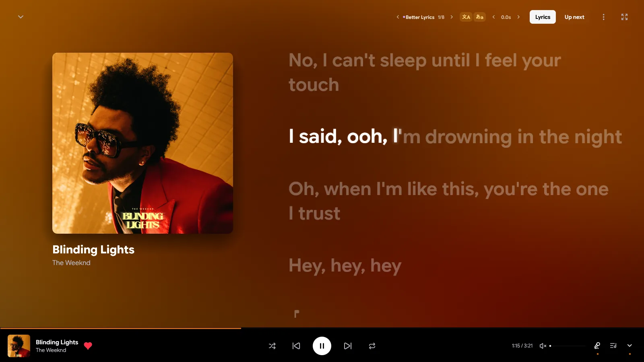Image resolution: width=644 pixels, height=362 pixels.
Task: Jump to lyric 'Oh, when I'm like this'
Action: point(448,201)
